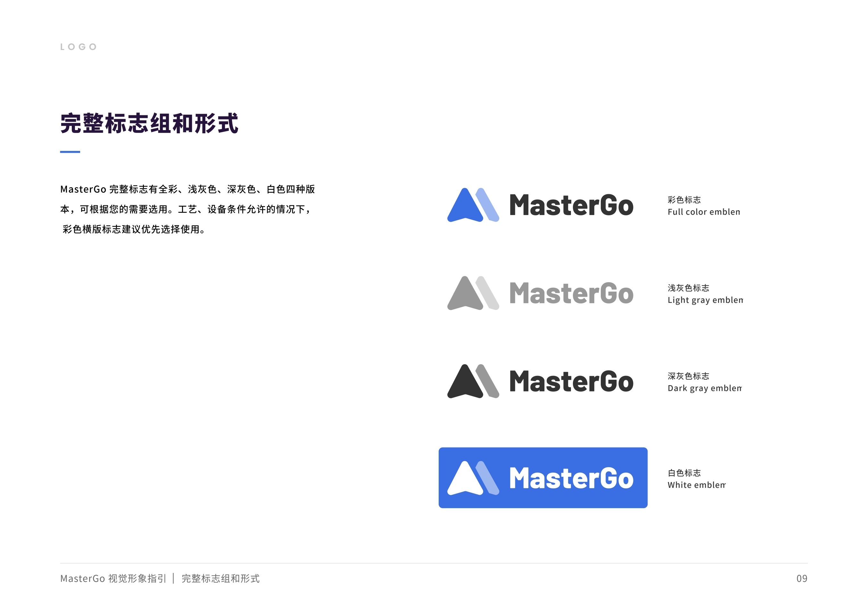Click the '白色标志' caption
Viewport: 868px width, 613px height.
point(684,473)
